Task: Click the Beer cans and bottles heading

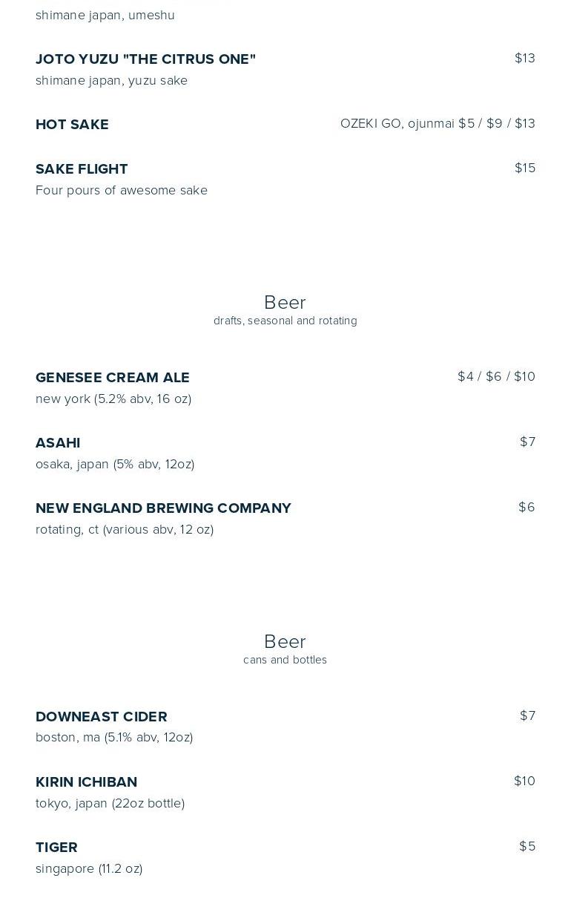Action: click(285, 642)
